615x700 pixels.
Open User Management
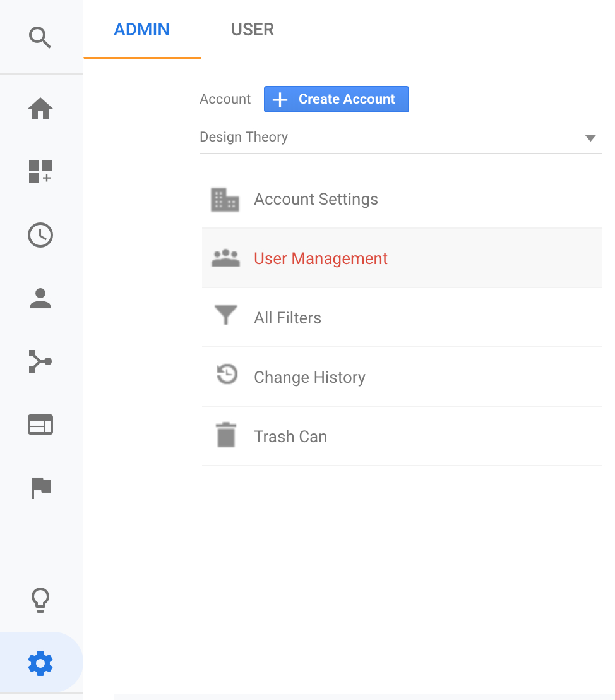coord(402,258)
